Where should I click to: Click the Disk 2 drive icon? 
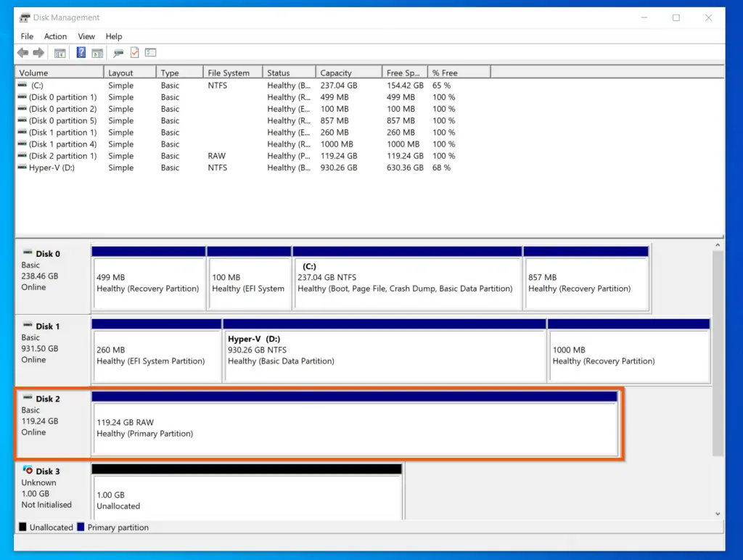point(28,398)
